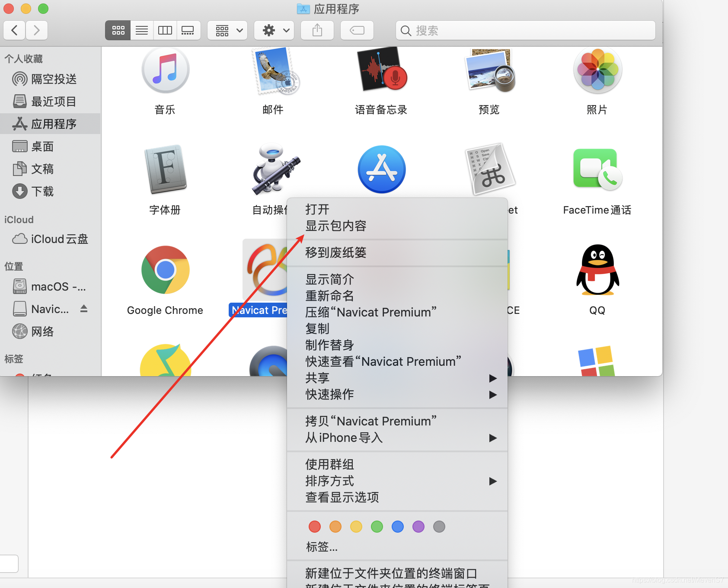This screenshot has width=728, height=588.
Task: Apply the green tag color
Action: pyautogui.click(x=377, y=527)
